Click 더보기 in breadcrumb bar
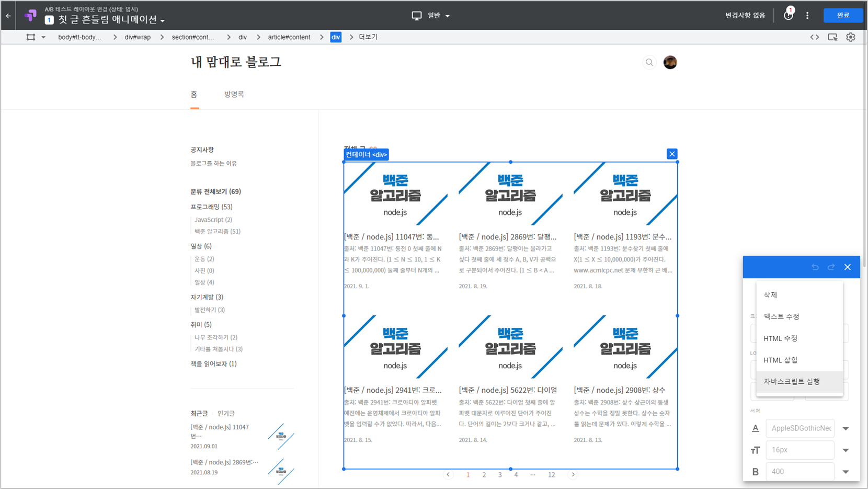Image resolution: width=868 pixels, height=489 pixels. pyautogui.click(x=368, y=37)
